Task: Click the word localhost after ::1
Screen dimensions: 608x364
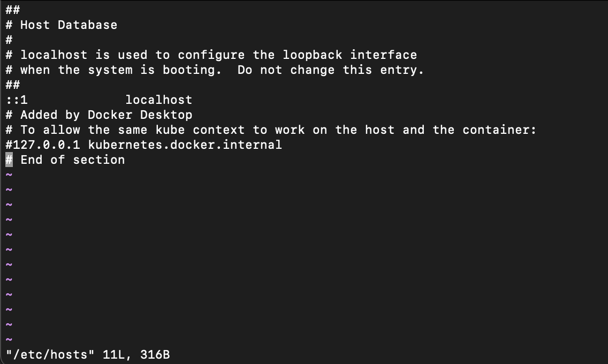Action: coord(158,100)
